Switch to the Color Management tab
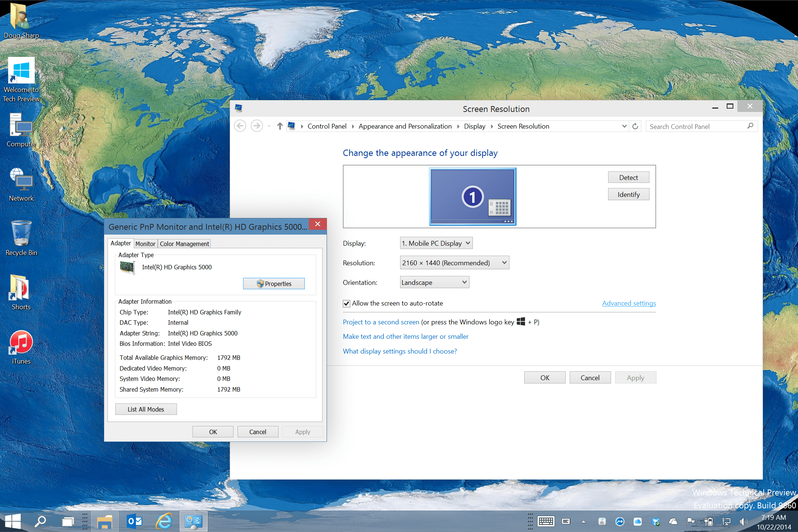Viewport: 798px width, 532px height. 184,244
